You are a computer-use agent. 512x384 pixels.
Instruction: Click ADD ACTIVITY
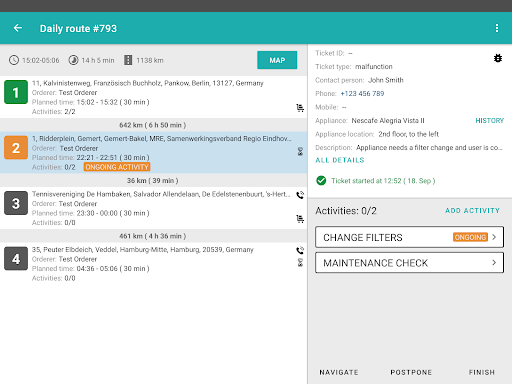click(472, 211)
